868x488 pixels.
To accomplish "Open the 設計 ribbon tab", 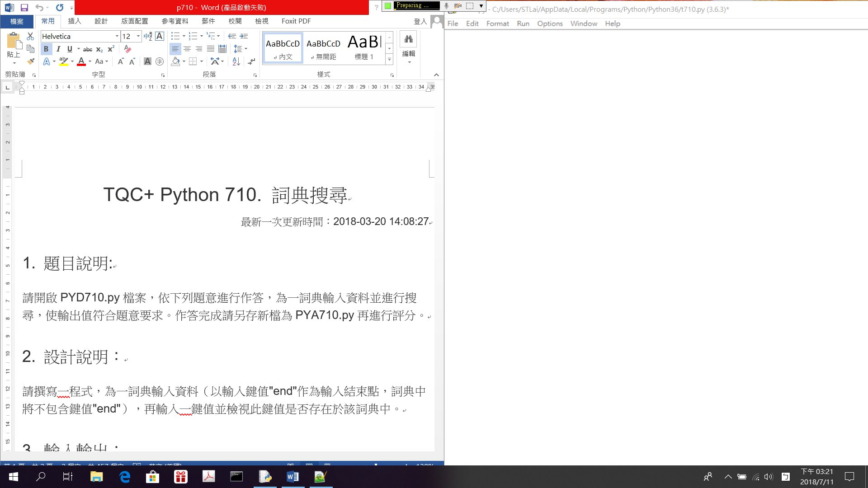I will click(x=101, y=21).
